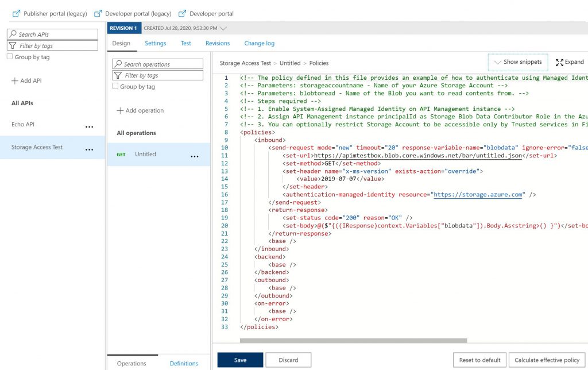Open Publisher portal (legacy) external link icon
The image size is (588, 370).
(x=16, y=14)
